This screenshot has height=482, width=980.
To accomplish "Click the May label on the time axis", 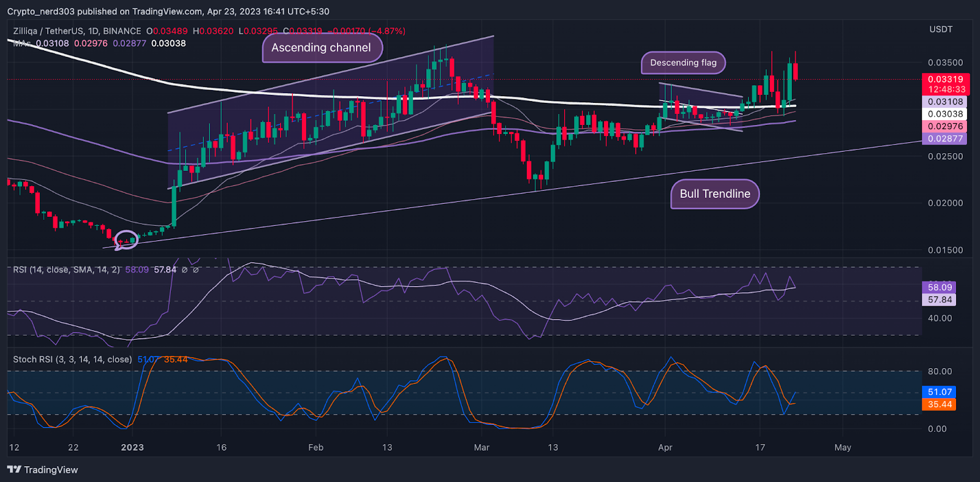I will pos(843,447).
